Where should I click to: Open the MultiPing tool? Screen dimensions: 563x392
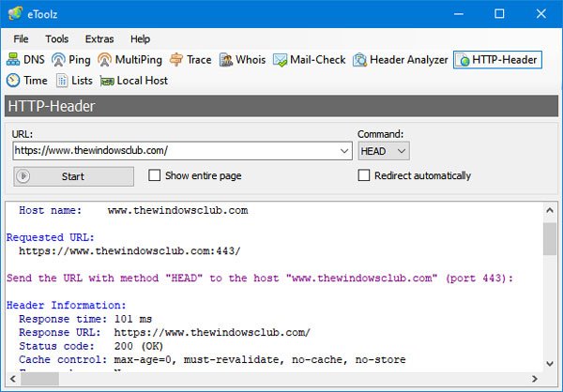click(x=129, y=60)
